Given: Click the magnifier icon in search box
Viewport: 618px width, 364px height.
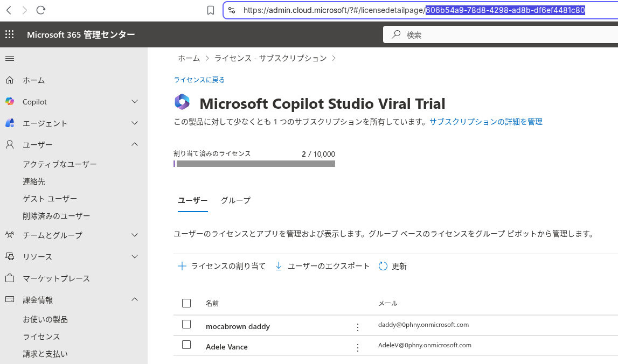Looking at the screenshot, I should (x=396, y=34).
